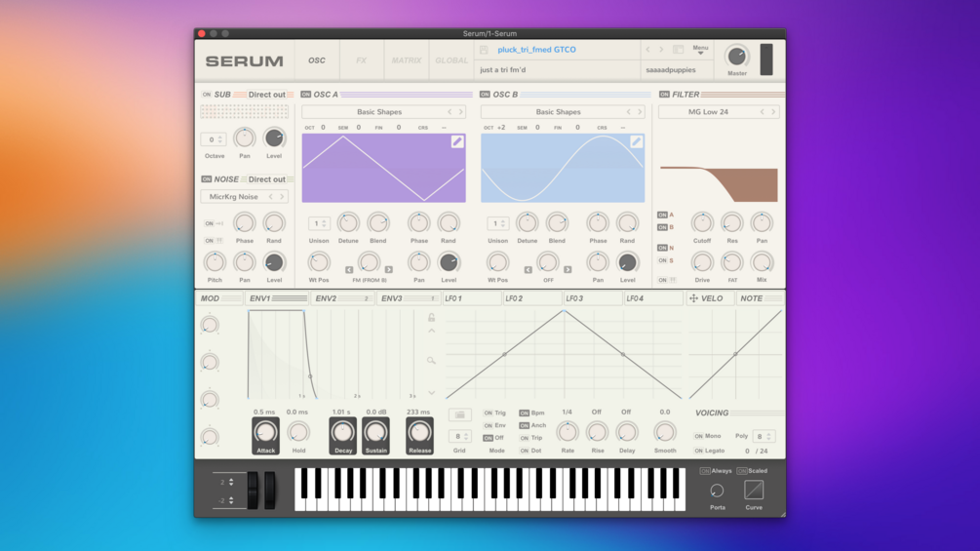The image size is (980, 551).
Task: Toggle portamento Always switch
Action: tap(705, 471)
